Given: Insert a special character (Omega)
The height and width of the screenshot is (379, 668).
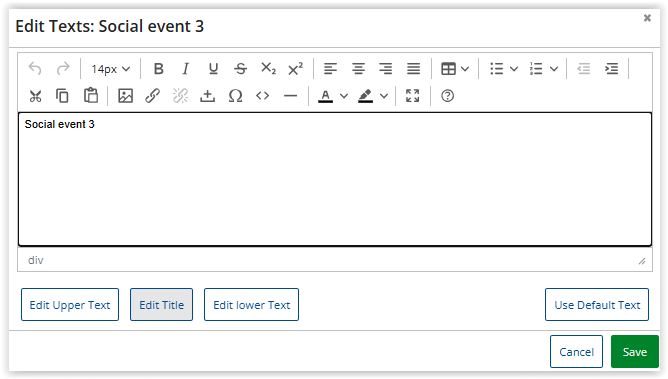Looking at the screenshot, I should 235,96.
